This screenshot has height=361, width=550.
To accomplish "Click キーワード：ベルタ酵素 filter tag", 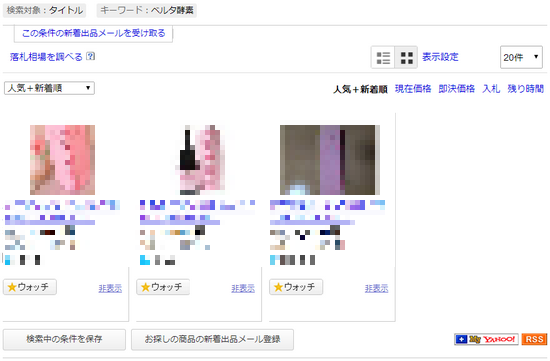I will point(147,10).
